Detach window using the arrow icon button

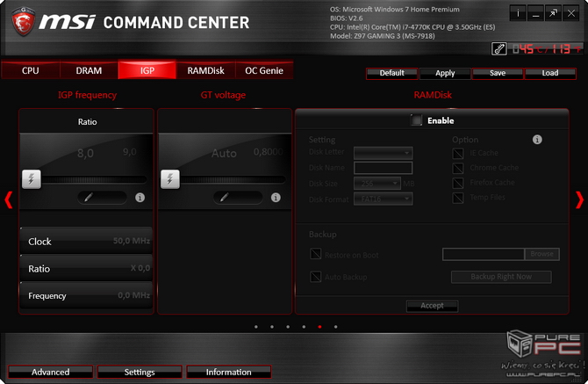(553, 14)
